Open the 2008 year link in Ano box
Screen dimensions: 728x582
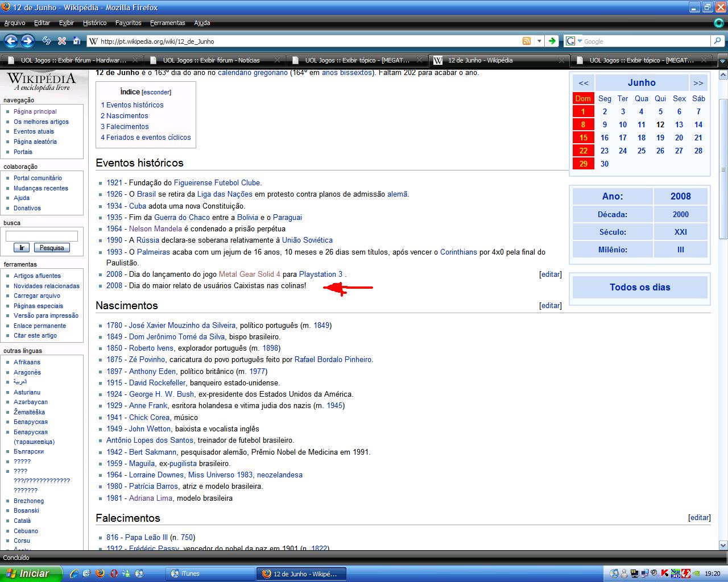tap(680, 196)
